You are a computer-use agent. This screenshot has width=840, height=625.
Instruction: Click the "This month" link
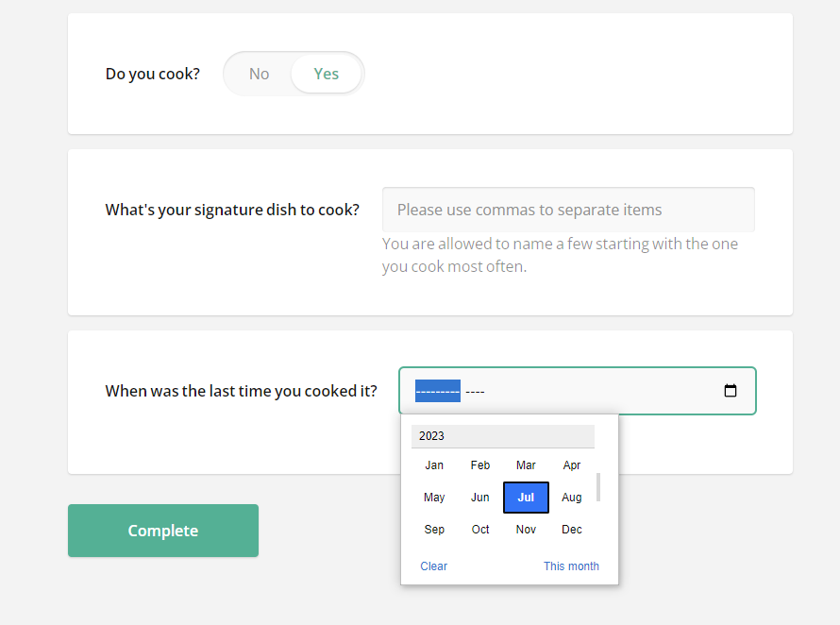click(571, 566)
